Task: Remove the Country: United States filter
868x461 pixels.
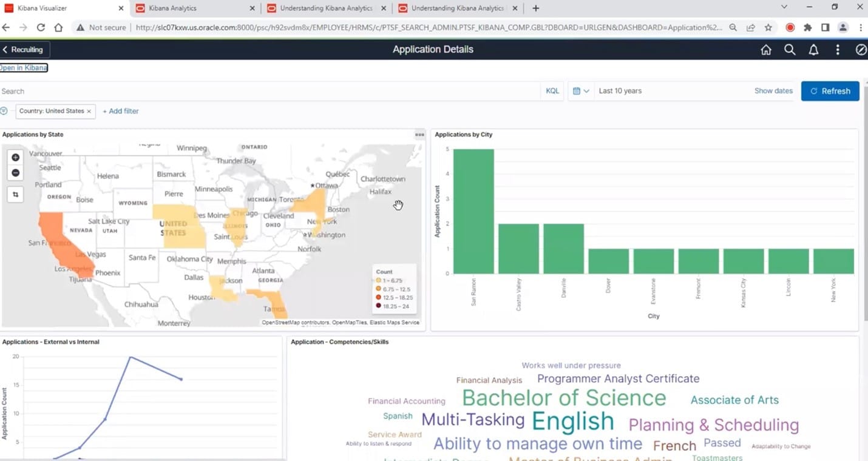Action: [x=89, y=111]
